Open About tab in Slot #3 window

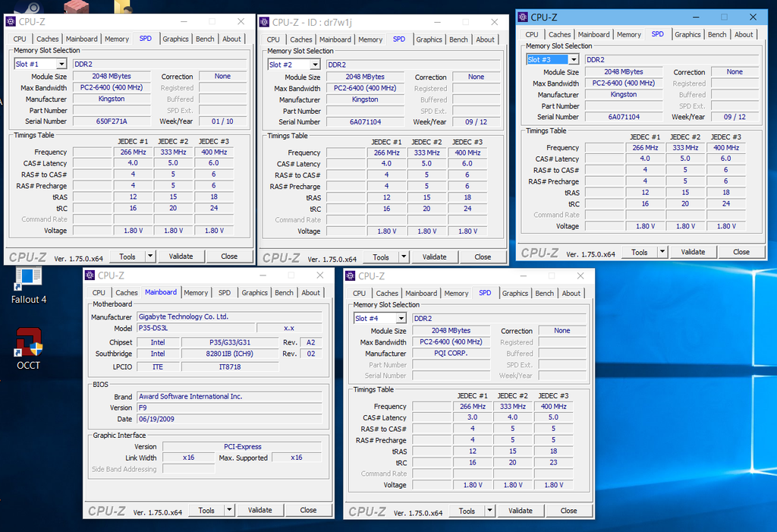744,34
